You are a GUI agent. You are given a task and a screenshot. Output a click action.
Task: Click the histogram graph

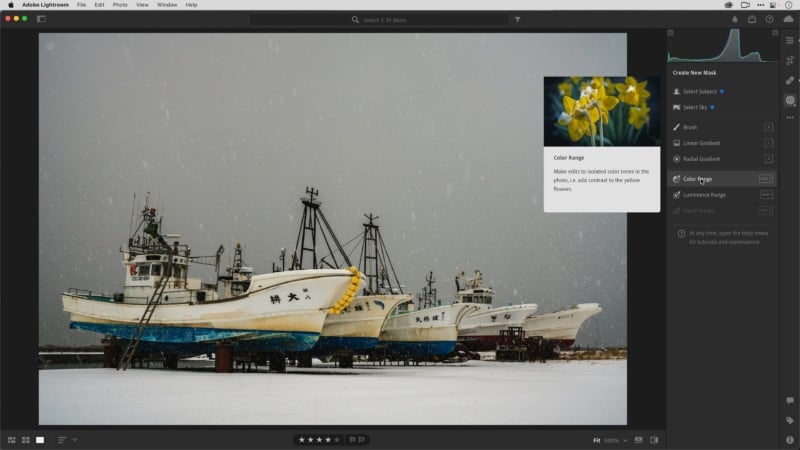point(722,46)
